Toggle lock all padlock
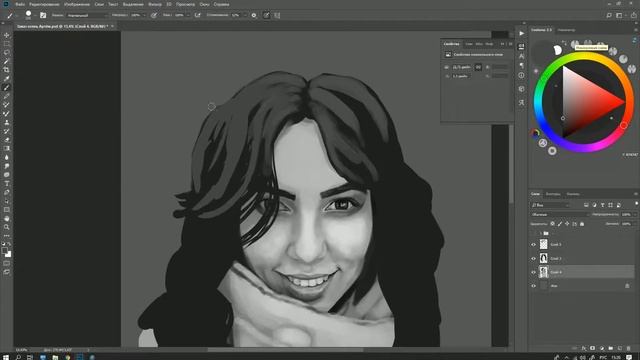This screenshot has height=360, width=640. [582, 224]
